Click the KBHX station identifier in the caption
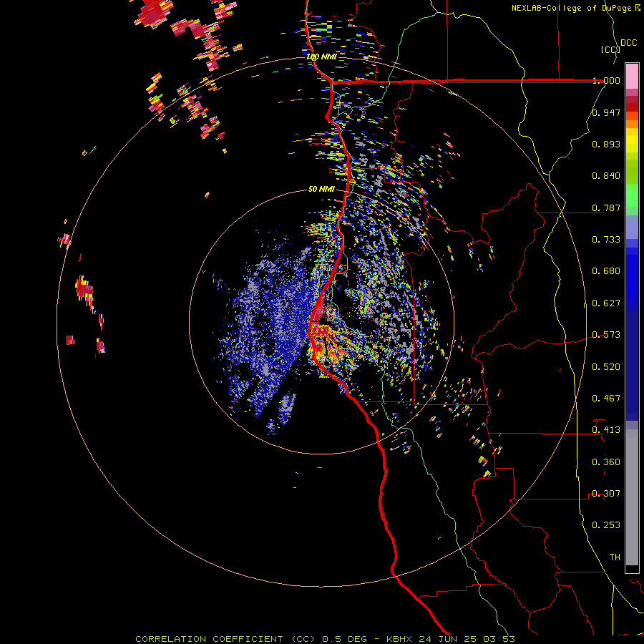644x644 pixels. coord(400,639)
